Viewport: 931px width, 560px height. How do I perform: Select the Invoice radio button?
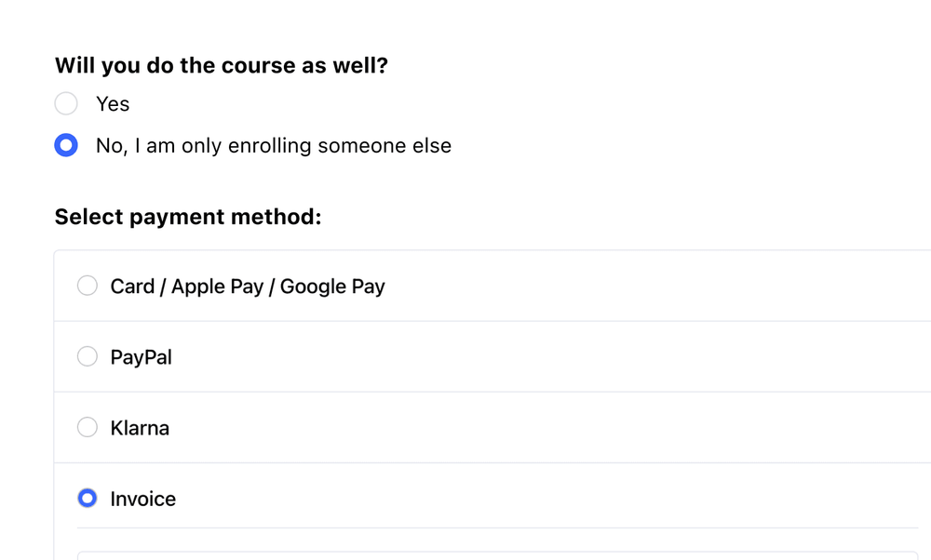pos(88,498)
